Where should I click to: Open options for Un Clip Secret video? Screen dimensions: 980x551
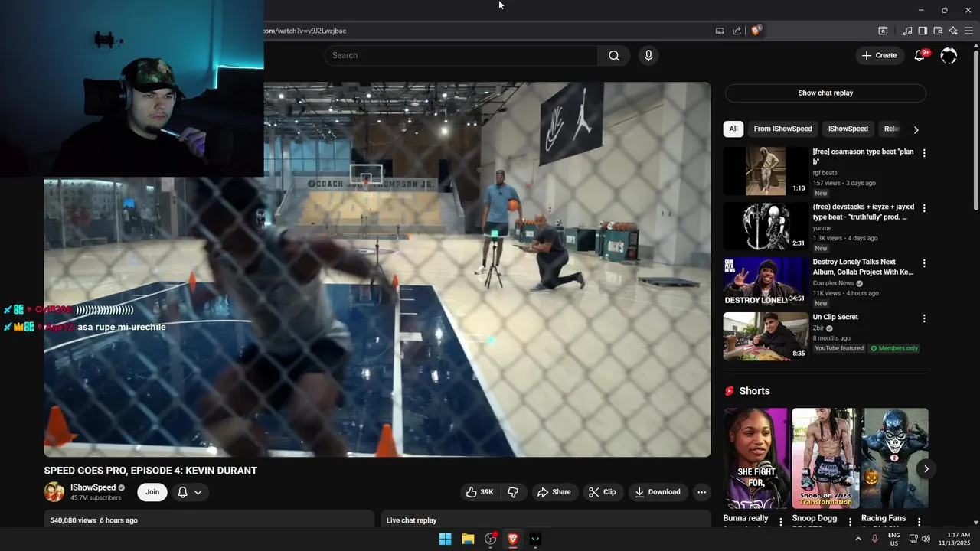[x=924, y=318]
